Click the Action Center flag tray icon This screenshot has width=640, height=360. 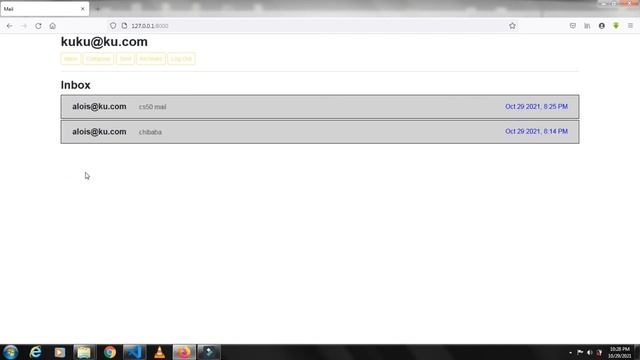[x=580, y=352]
